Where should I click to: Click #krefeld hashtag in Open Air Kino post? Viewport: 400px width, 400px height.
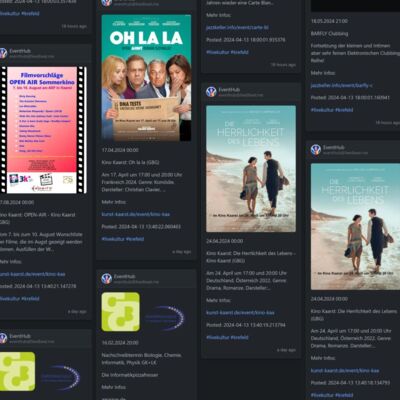30,299
